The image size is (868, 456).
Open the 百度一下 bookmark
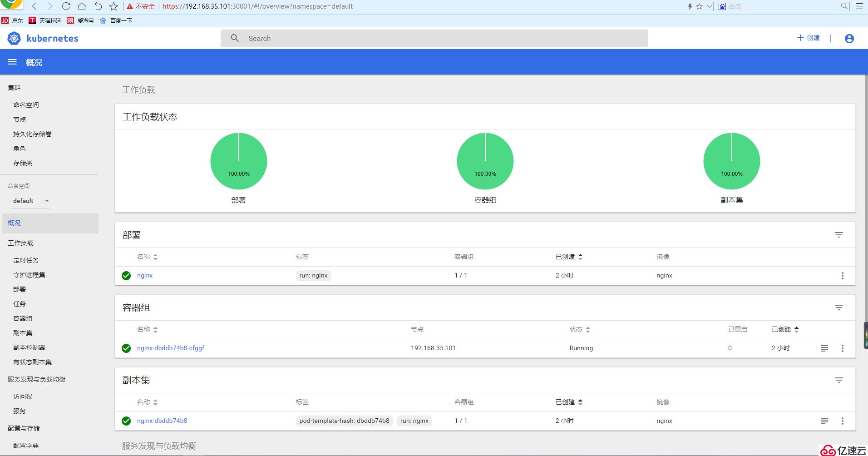tap(116, 20)
